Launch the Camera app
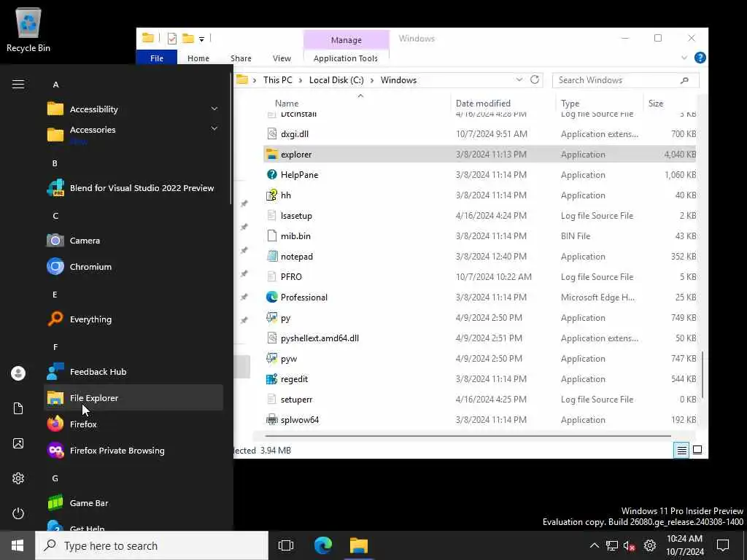The width and height of the screenshot is (747, 560). 133,241
